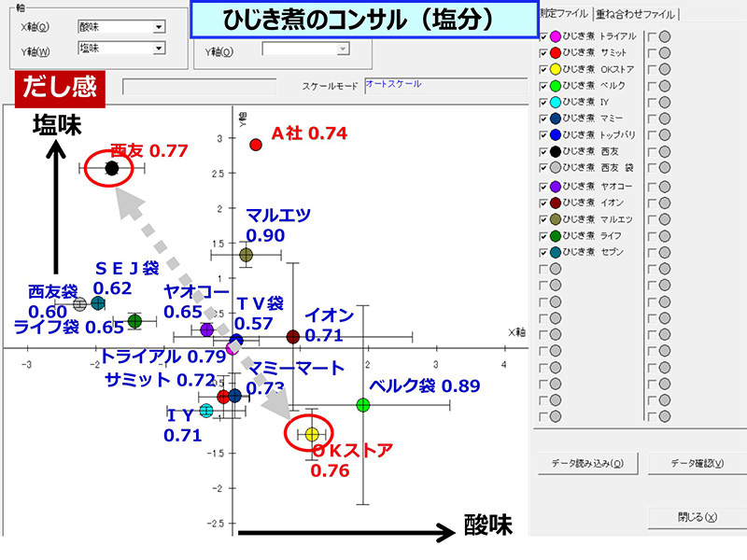Uncheck the ひじき煮 IY checkbox
The image size is (747, 560).
pyautogui.click(x=543, y=103)
